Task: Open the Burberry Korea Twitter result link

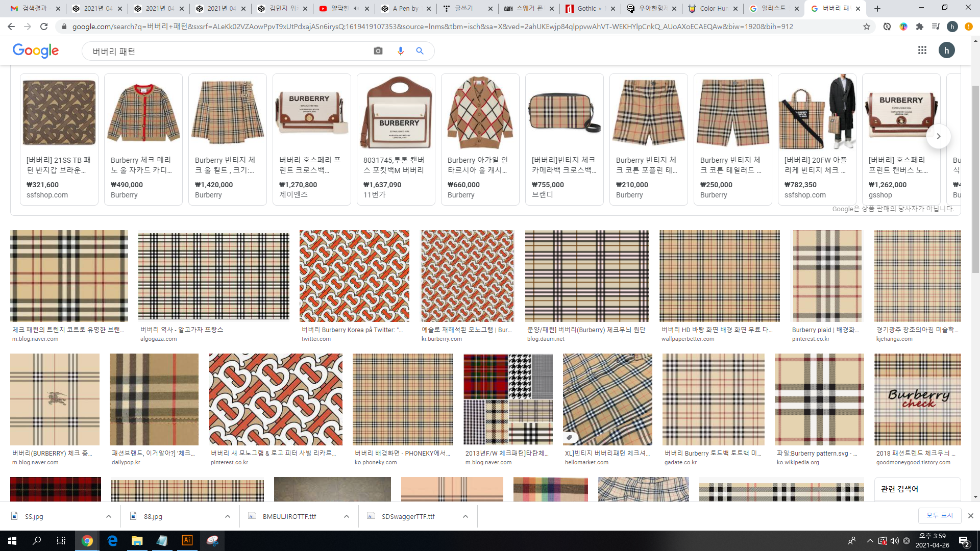Action: pyautogui.click(x=352, y=330)
